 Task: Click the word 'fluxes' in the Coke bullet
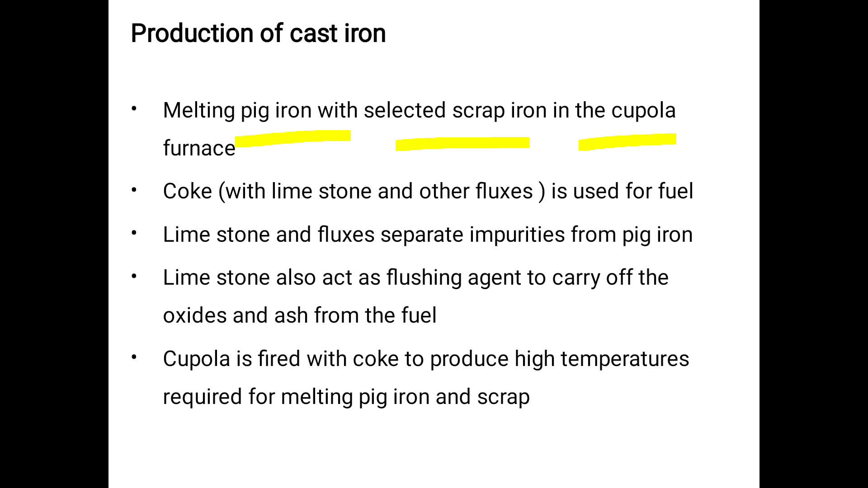pyautogui.click(x=504, y=191)
